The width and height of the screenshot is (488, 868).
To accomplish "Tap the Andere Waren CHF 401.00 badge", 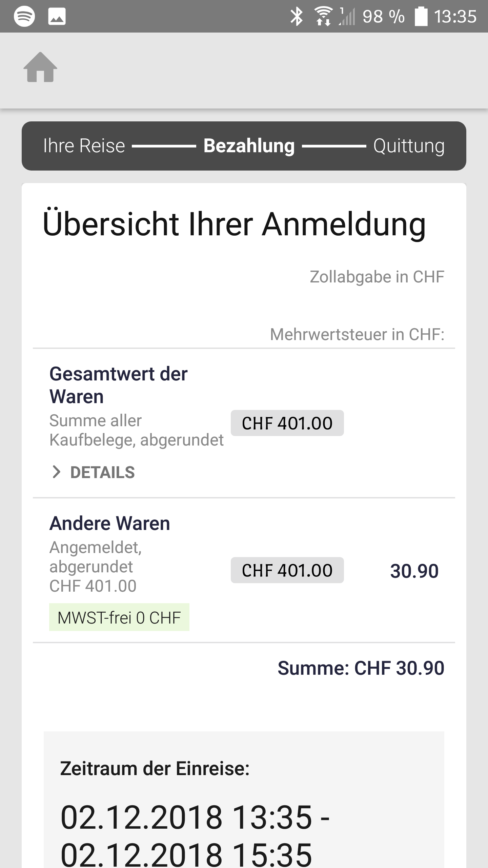I will pos(287,570).
